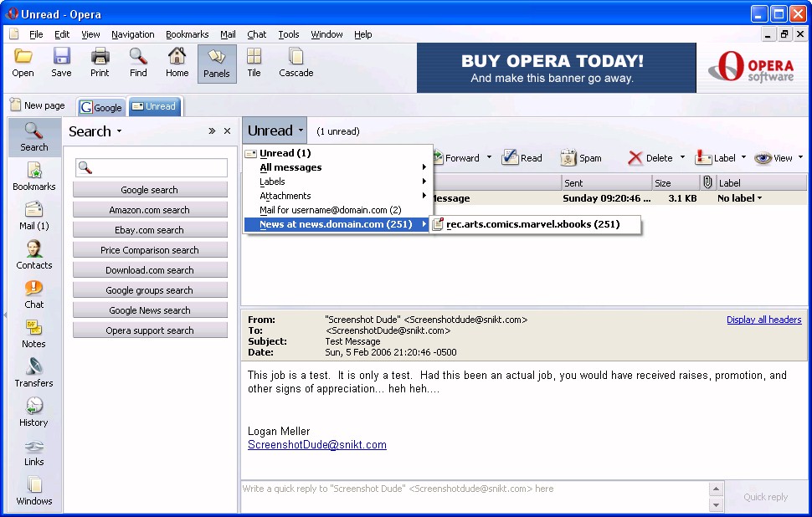Select Mail for username@domain.com (2)

click(337, 210)
